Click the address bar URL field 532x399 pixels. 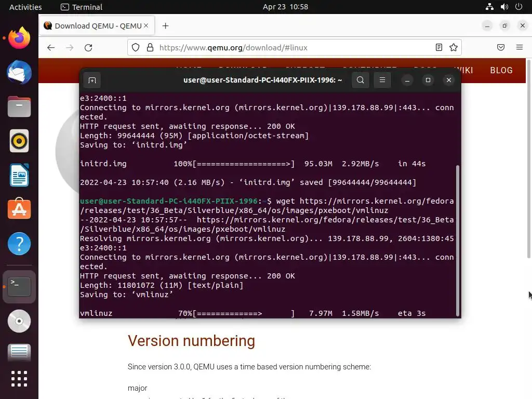pyautogui.click(x=295, y=47)
